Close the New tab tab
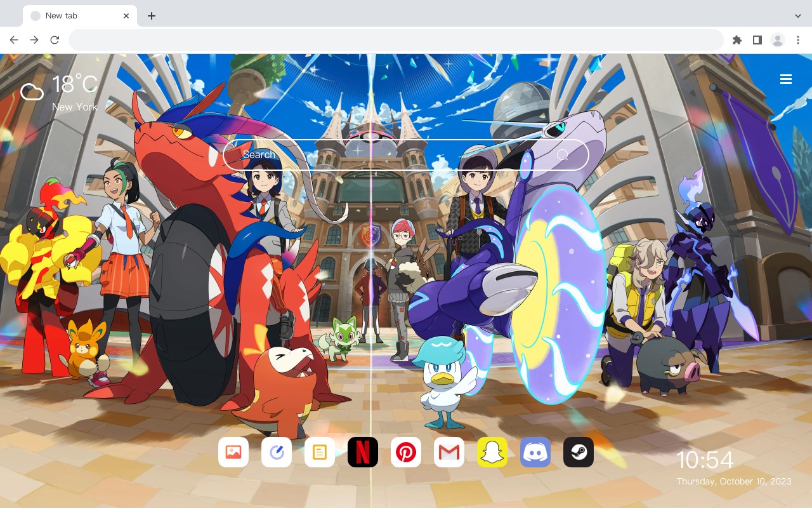This screenshot has width=812, height=508. (x=127, y=16)
